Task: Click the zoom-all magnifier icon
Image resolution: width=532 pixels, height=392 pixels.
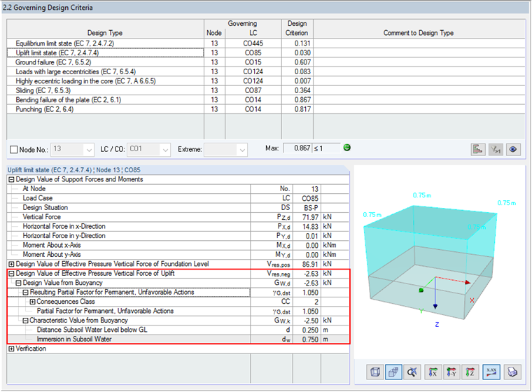Action: 412,372
